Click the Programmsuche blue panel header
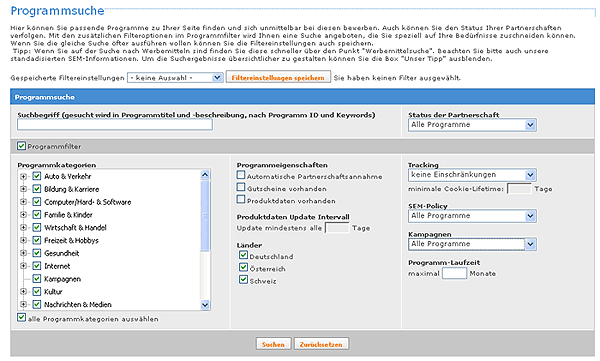The height and width of the screenshot is (361, 600). [302, 97]
